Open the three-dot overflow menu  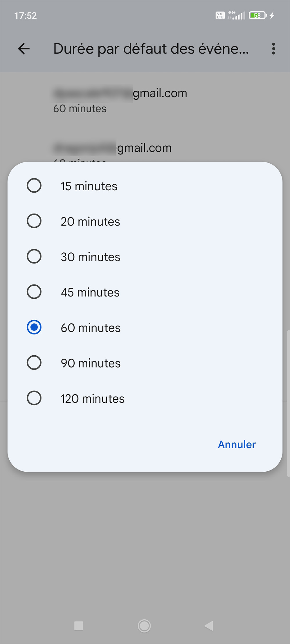pos(273,49)
